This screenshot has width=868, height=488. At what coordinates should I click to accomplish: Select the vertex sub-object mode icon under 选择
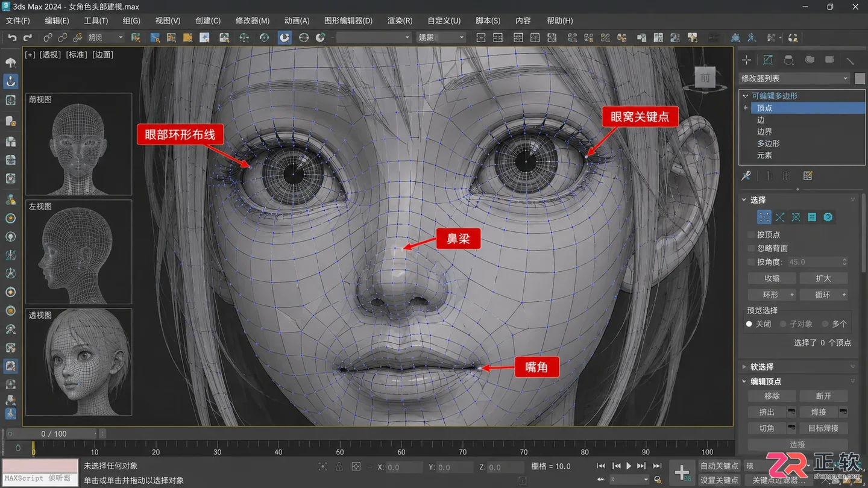(764, 217)
